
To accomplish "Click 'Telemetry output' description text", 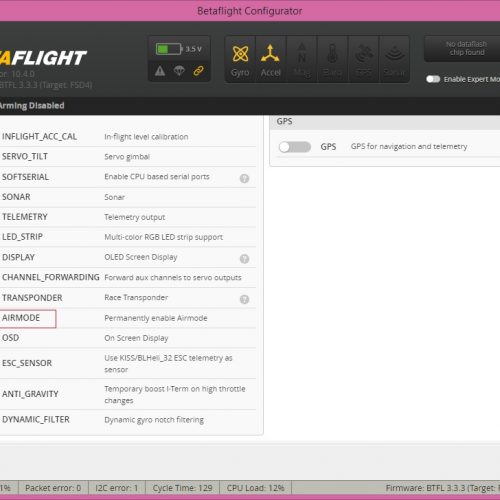I will pos(135,217).
